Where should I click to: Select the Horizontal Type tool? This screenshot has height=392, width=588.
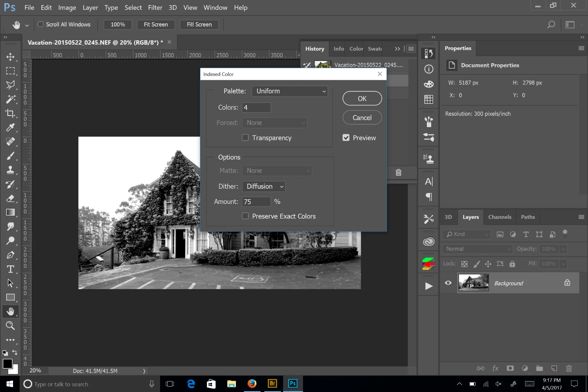tap(11, 269)
